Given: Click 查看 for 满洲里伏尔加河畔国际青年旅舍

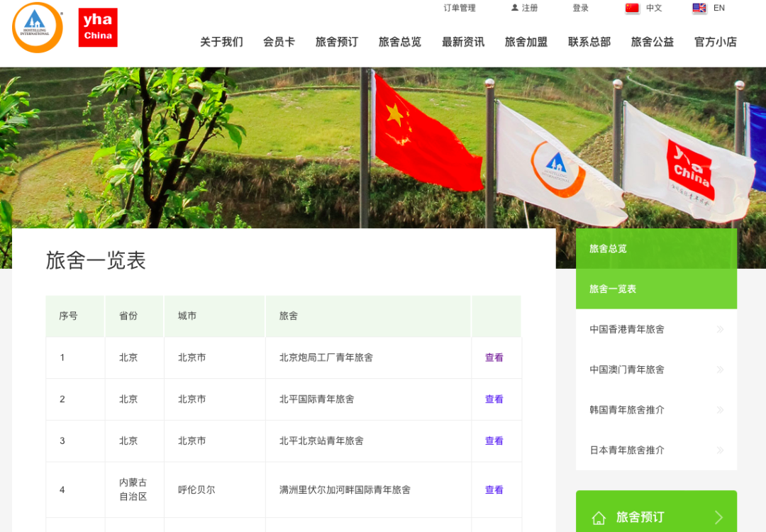Looking at the screenshot, I should tap(494, 489).
